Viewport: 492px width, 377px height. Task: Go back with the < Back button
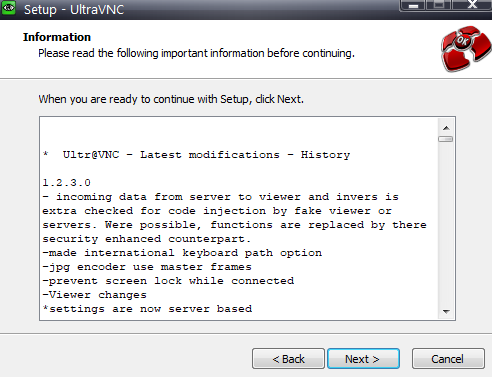coord(288,359)
